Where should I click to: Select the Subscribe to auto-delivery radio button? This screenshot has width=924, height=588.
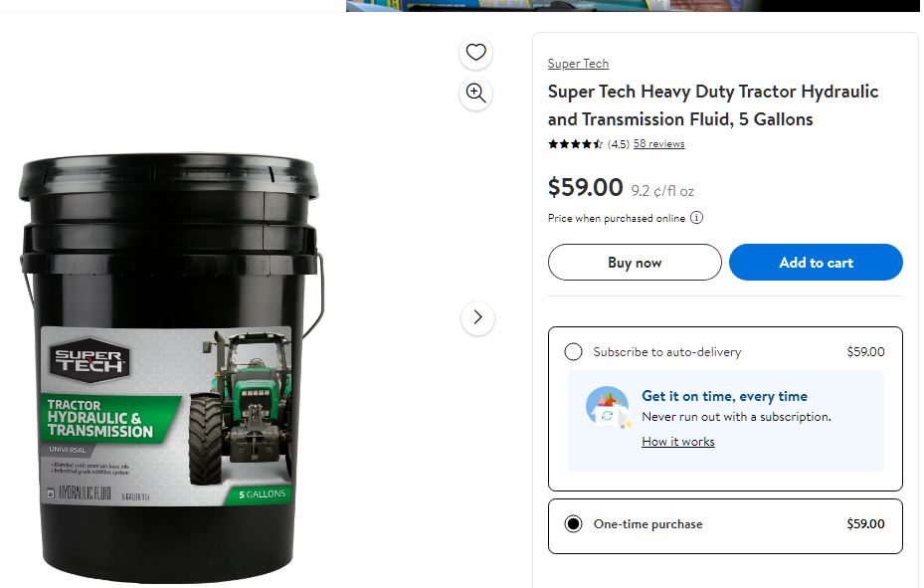pyautogui.click(x=573, y=351)
